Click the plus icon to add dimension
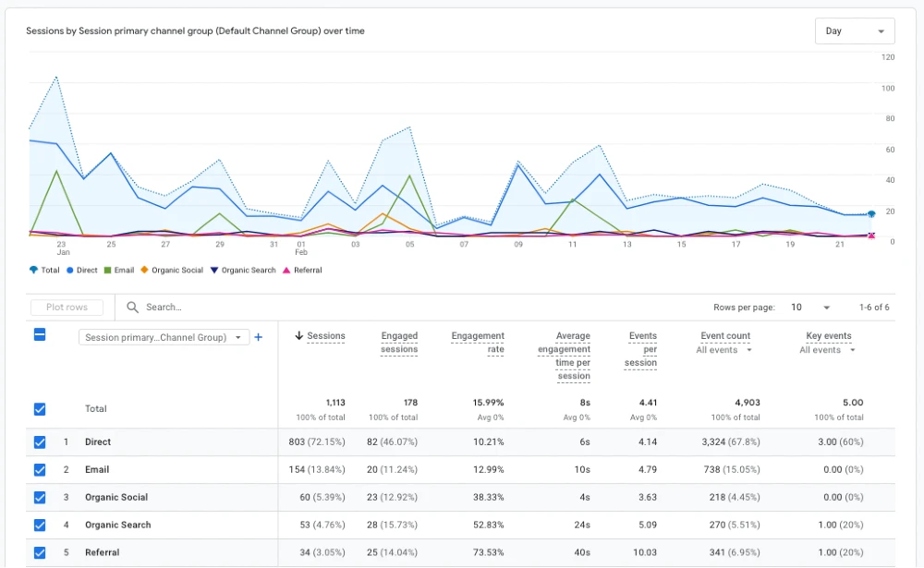The height and width of the screenshot is (568, 924). pyautogui.click(x=259, y=337)
